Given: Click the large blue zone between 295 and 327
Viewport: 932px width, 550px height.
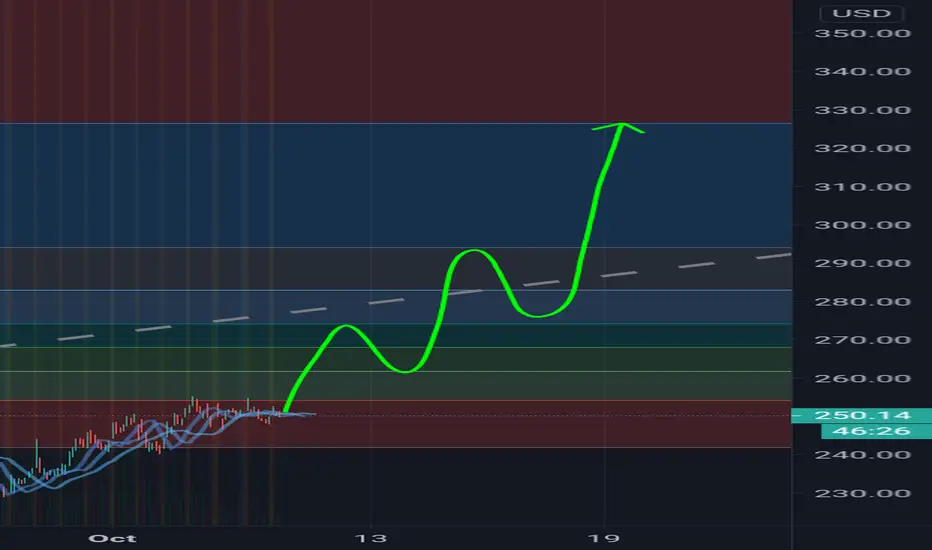Looking at the screenshot, I should pos(396,185).
